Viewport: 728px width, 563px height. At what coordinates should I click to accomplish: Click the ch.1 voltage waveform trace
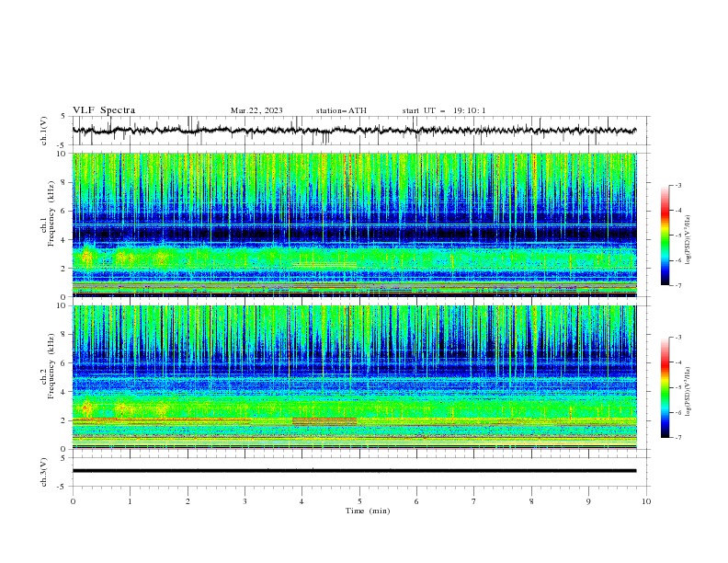coord(354,131)
